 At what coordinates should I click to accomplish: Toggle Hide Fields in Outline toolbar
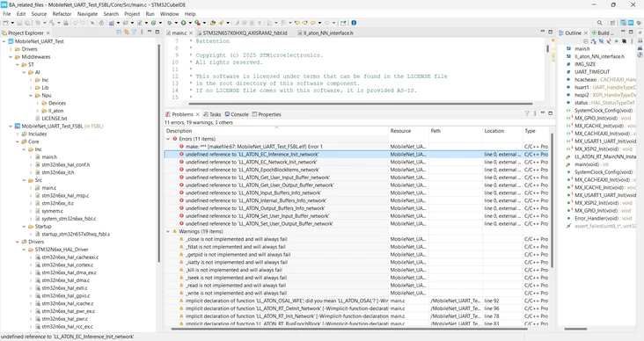click(x=601, y=41)
